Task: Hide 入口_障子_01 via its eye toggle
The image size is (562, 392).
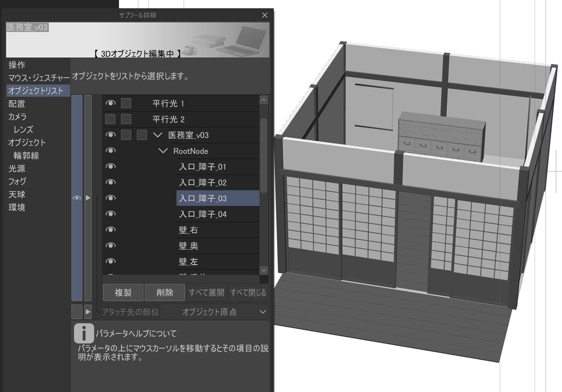Action: click(110, 166)
